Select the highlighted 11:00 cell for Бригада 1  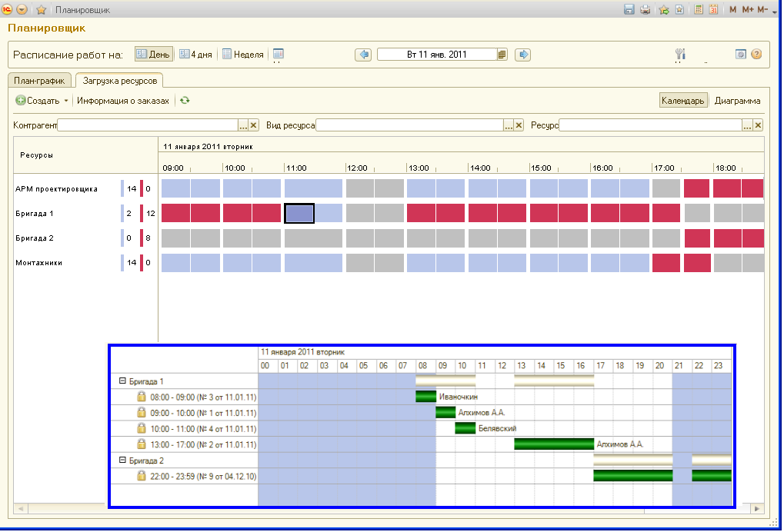coord(299,213)
